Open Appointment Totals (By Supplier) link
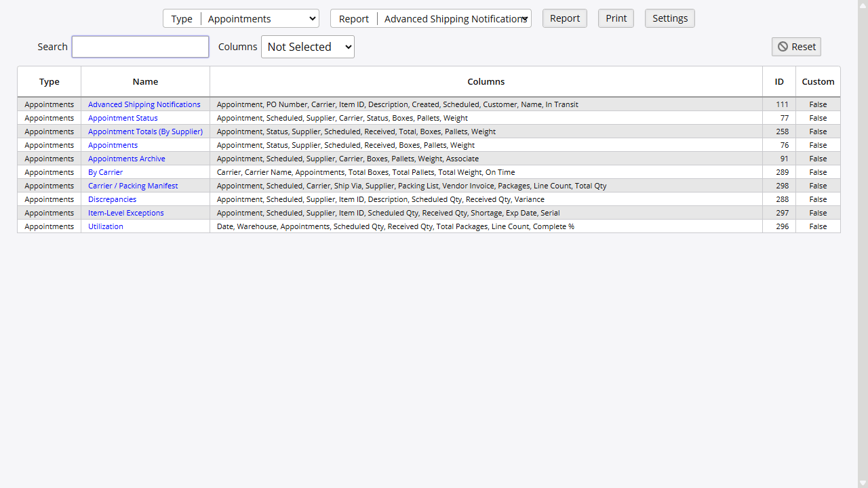Screen dimensions: 868x488 pyautogui.click(x=145, y=131)
